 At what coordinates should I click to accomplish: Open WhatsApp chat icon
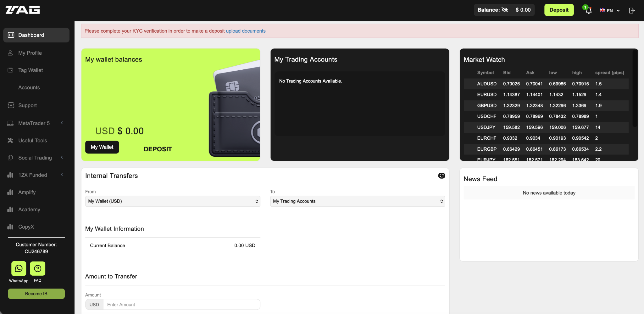tap(19, 268)
